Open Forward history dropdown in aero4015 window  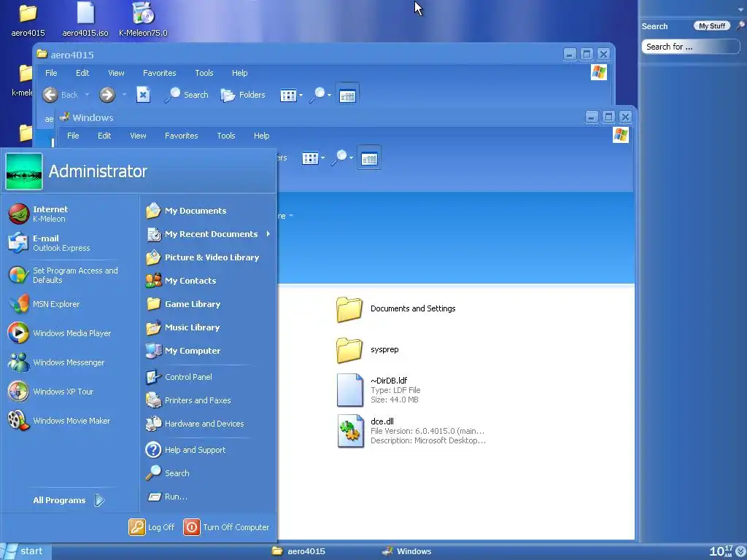pyautogui.click(x=124, y=95)
